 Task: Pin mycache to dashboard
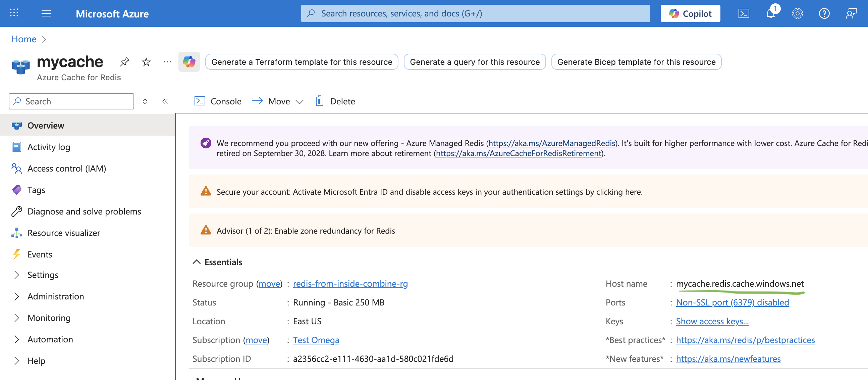(x=125, y=62)
